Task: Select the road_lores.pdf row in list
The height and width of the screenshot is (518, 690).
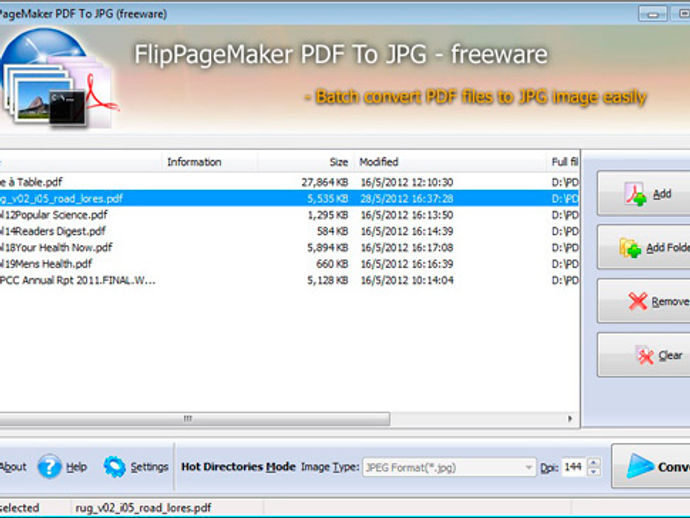Action: click(x=289, y=198)
